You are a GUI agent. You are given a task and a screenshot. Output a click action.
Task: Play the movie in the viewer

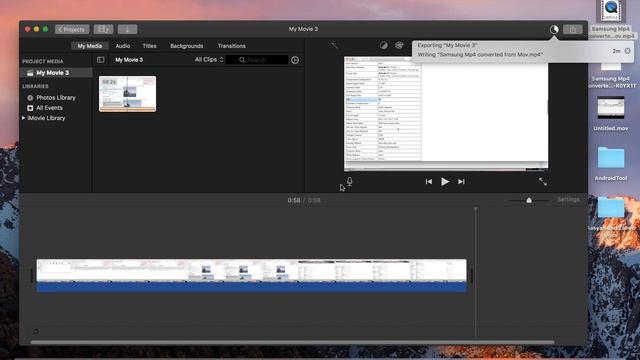[x=445, y=182]
